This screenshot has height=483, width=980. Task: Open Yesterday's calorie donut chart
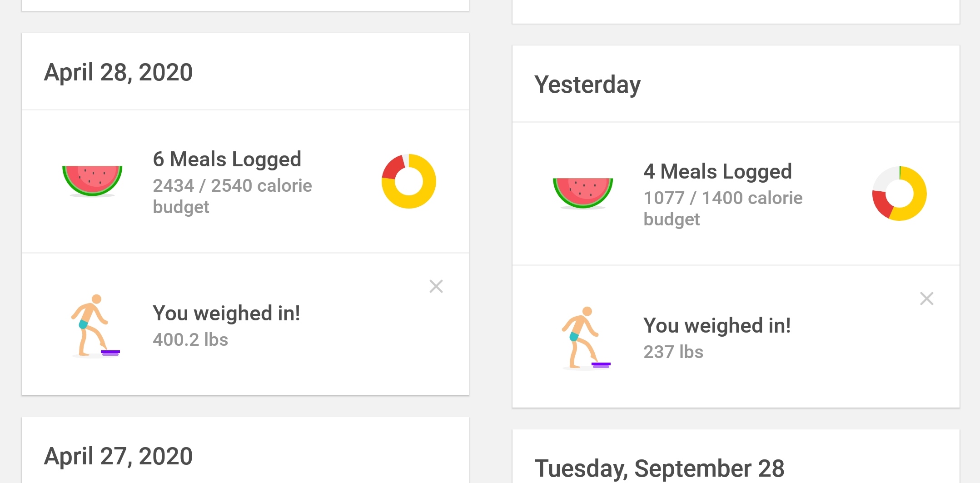click(x=900, y=194)
